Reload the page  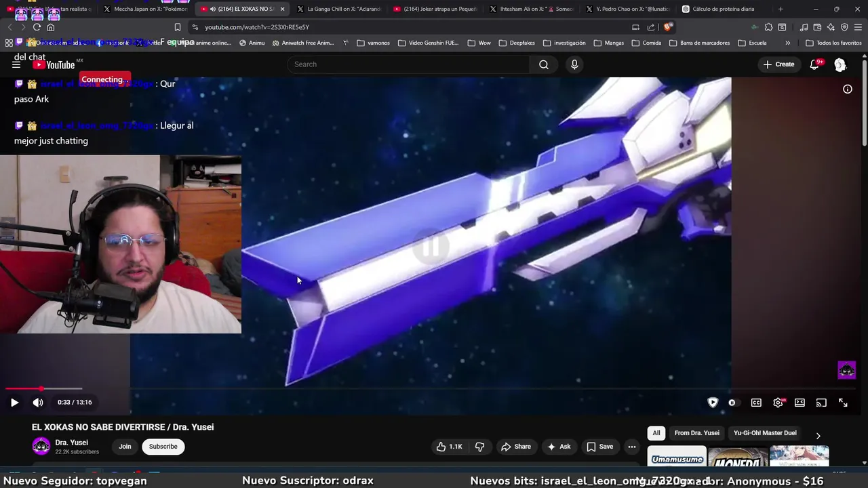(37, 27)
